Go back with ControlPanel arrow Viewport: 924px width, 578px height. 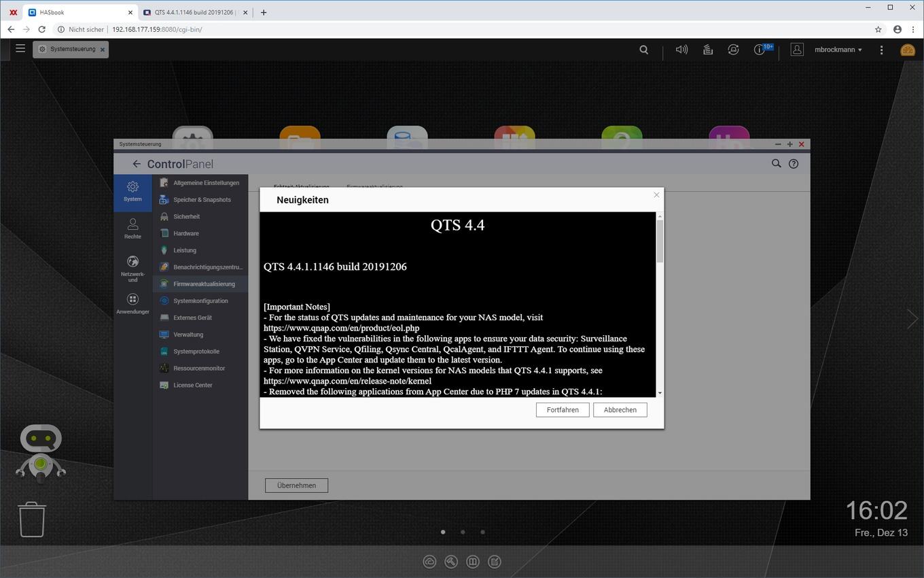click(x=136, y=164)
